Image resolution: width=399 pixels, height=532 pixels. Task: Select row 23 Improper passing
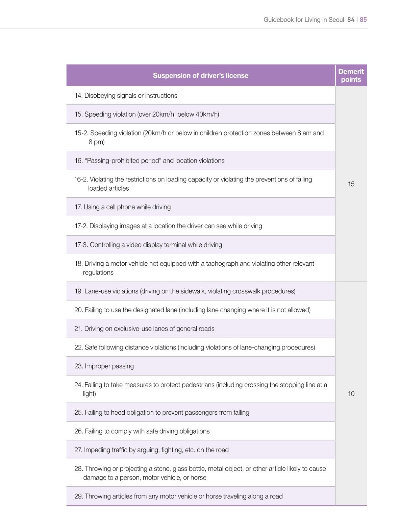(201, 366)
